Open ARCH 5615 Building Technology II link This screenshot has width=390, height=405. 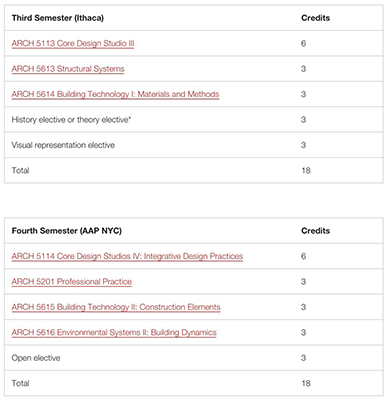[x=116, y=307]
